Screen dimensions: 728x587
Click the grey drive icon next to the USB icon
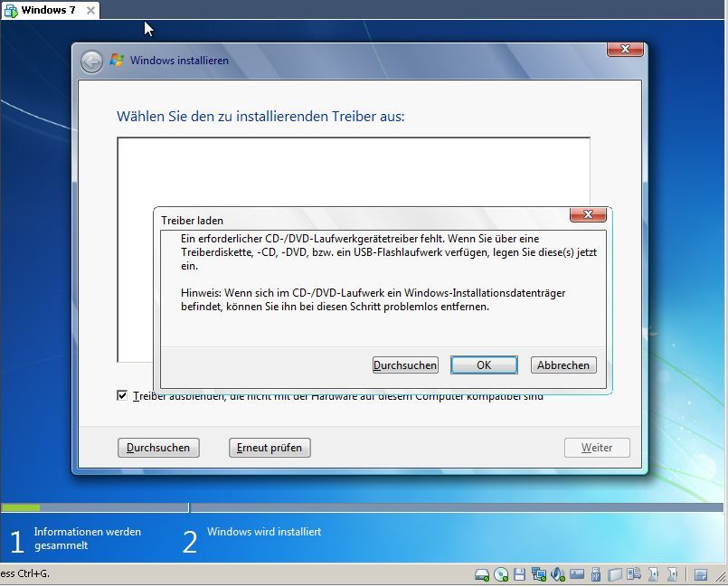(x=615, y=575)
